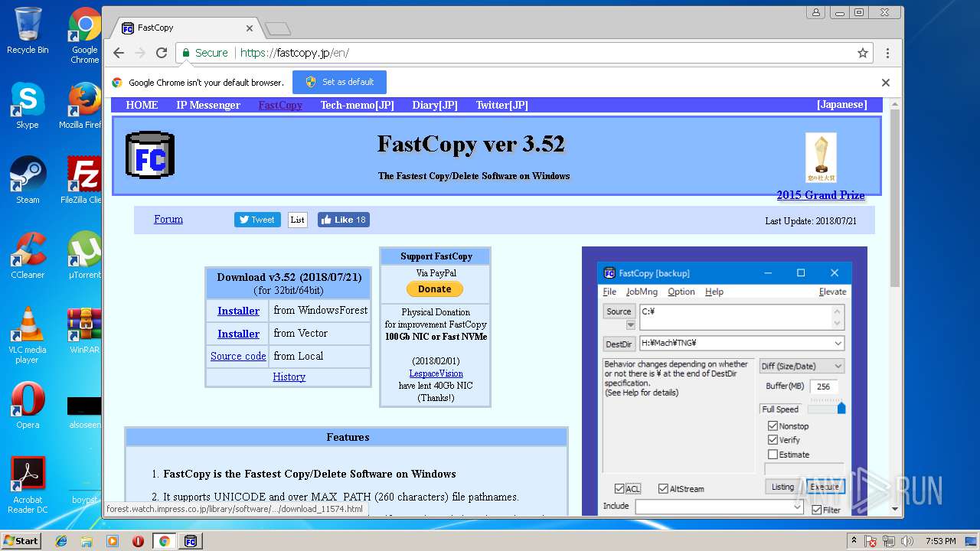Download Installer from WindowsForest
This screenshot has width=980, height=551.
point(238,311)
